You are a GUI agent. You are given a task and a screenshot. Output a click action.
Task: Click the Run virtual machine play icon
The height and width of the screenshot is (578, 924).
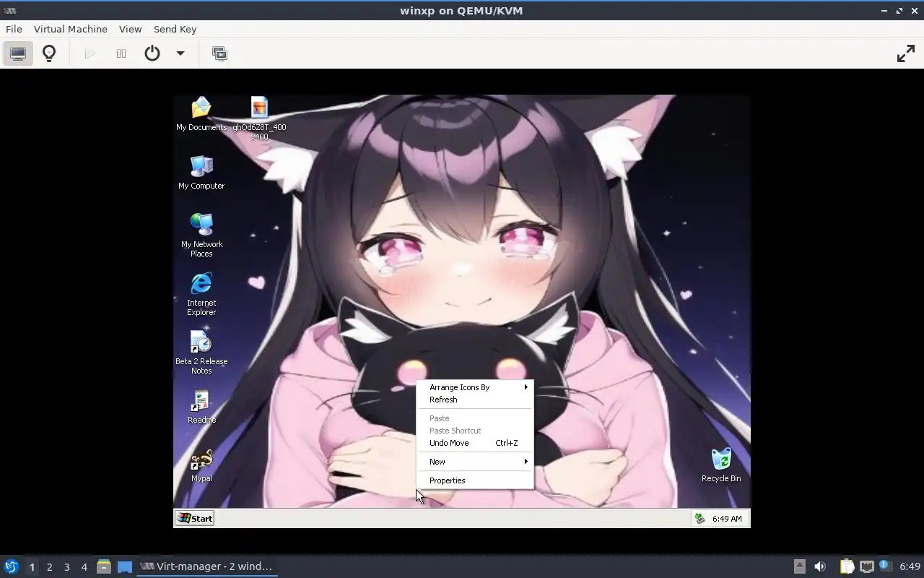click(x=90, y=53)
